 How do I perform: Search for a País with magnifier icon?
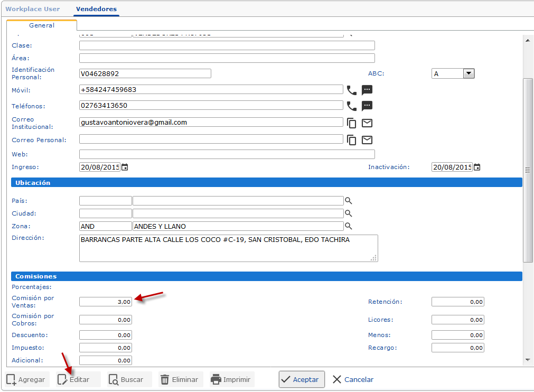pos(348,201)
